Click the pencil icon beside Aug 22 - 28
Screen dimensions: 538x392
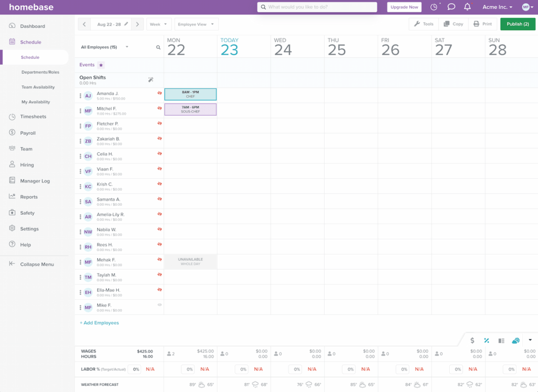pos(126,24)
